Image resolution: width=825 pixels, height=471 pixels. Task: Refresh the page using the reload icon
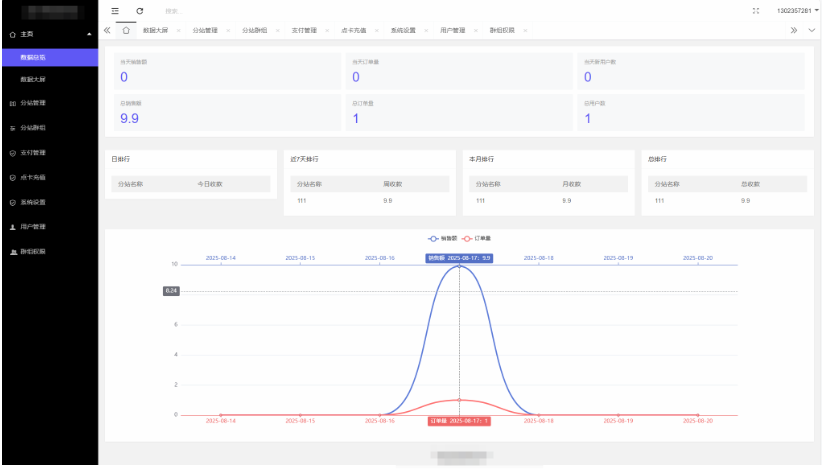coord(140,11)
